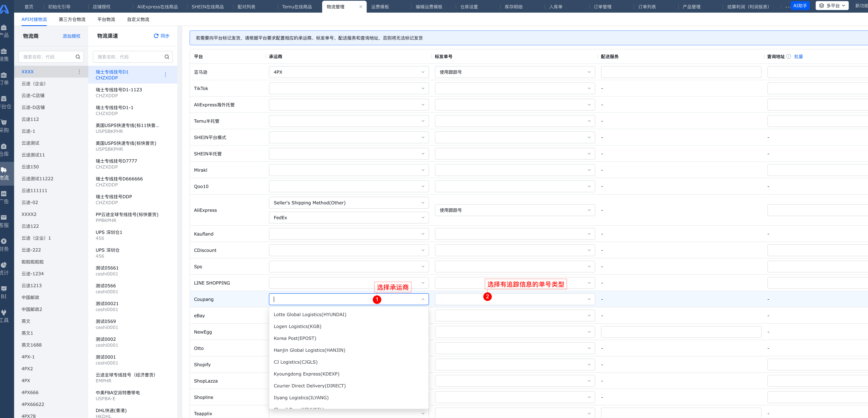Open the 运费模板 top tab
Screen dimensions: 868x418
coord(380,7)
